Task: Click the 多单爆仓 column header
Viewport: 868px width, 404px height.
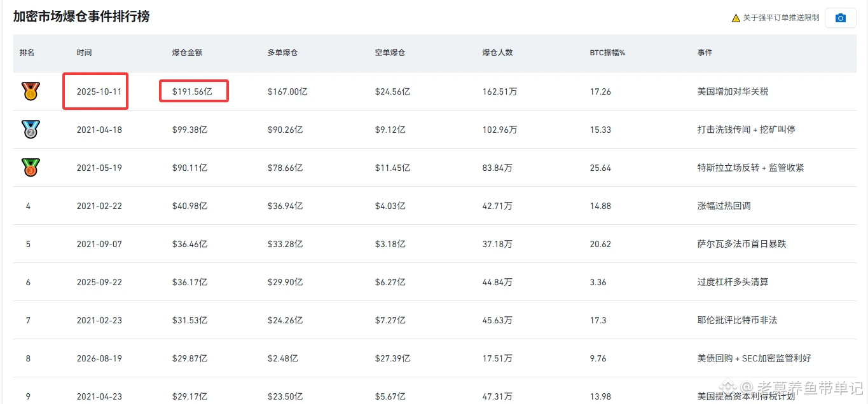Action: (282, 53)
